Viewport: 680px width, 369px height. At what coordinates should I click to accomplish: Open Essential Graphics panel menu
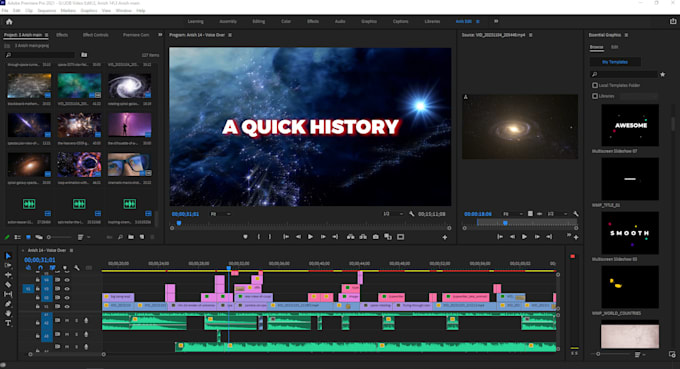[626, 35]
